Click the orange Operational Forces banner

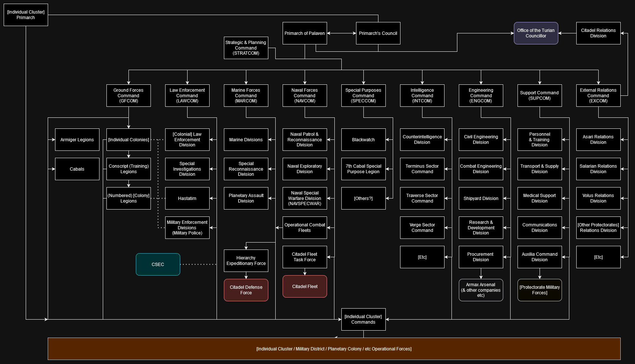click(334, 349)
